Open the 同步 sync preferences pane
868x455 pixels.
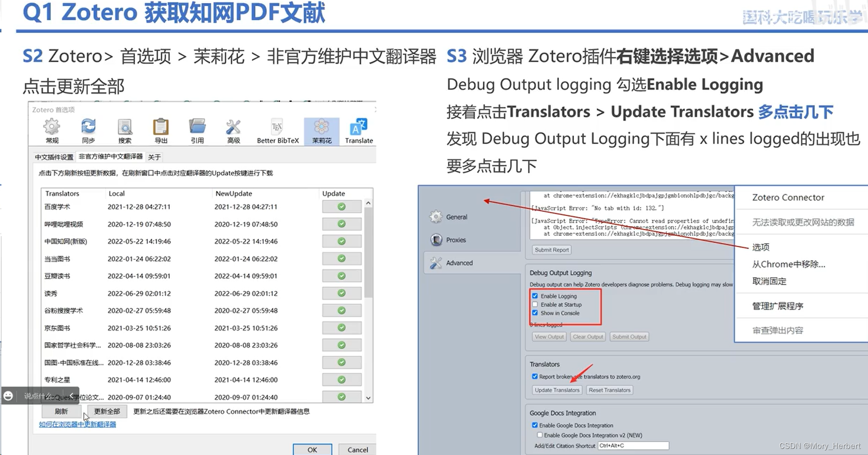tap(88, 131)
